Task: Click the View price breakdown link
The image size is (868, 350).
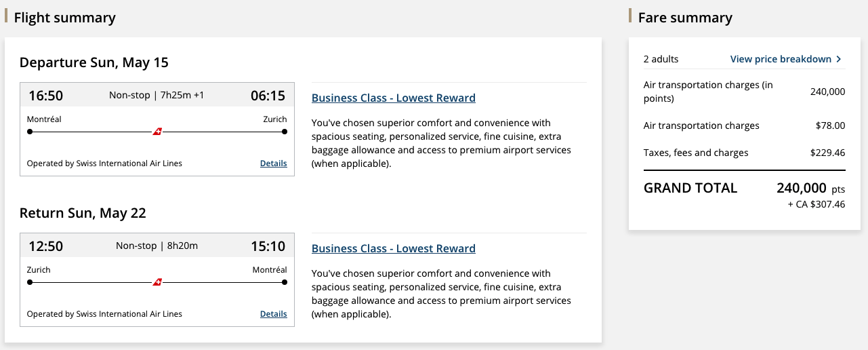Action: click(x=781, y=59)
